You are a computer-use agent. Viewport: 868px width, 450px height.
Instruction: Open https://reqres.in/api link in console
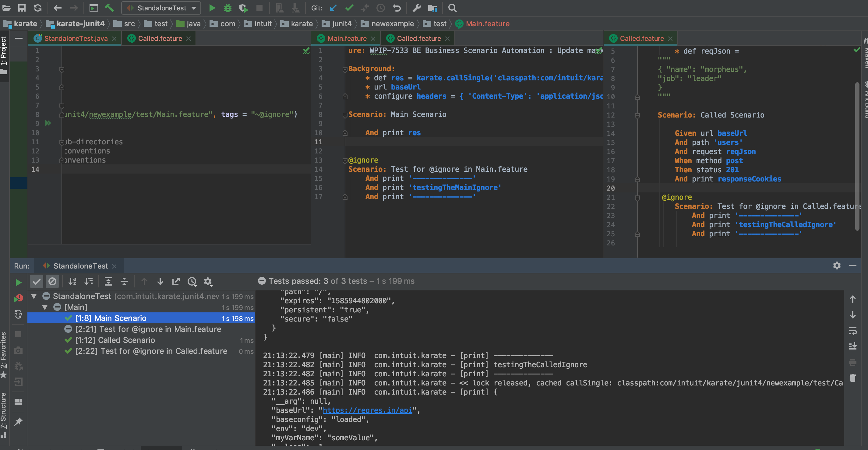coord(367,410)
